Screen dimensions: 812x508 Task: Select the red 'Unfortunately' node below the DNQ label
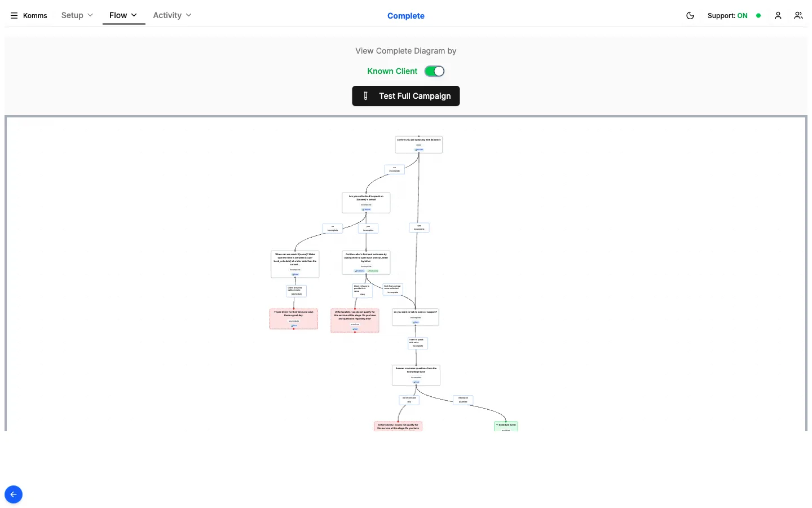[x=355, y=321]
